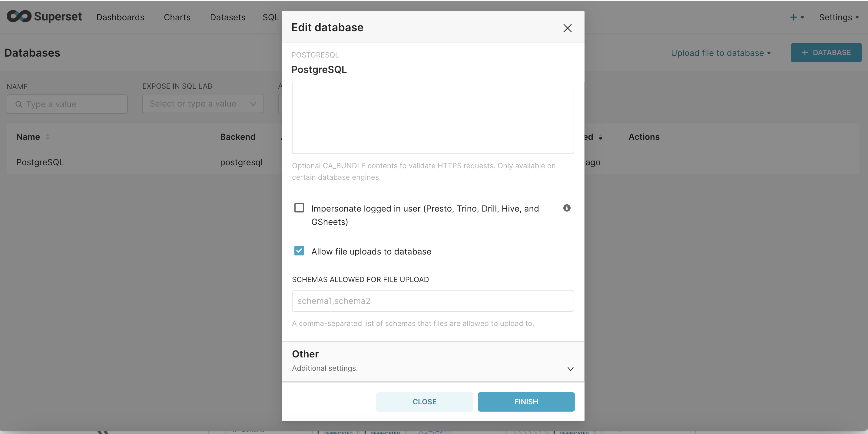
Task: Open the Settings dropdown menu
Action: (839, 17)
